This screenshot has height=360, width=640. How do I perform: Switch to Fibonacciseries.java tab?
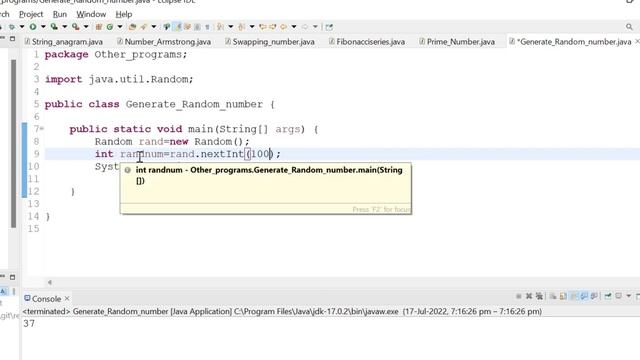[x=367, y=42]
